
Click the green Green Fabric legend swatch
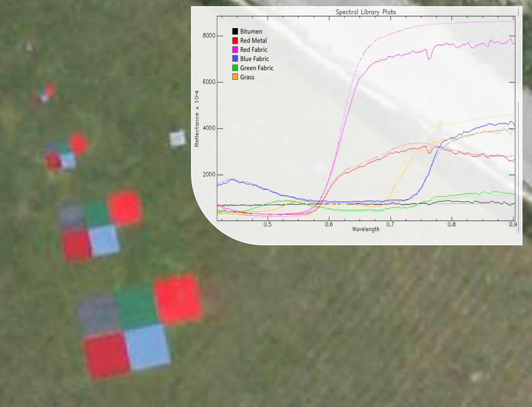tap(235, 68)
